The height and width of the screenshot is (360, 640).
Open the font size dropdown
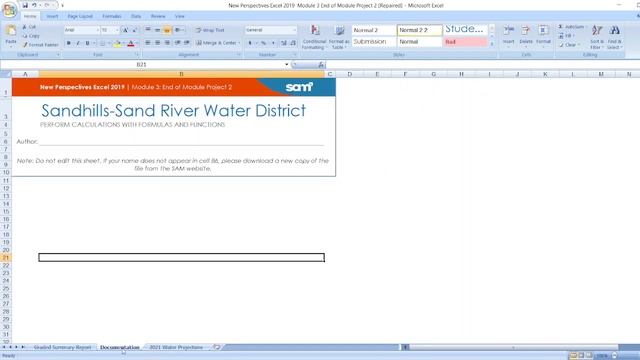point(117,30)
